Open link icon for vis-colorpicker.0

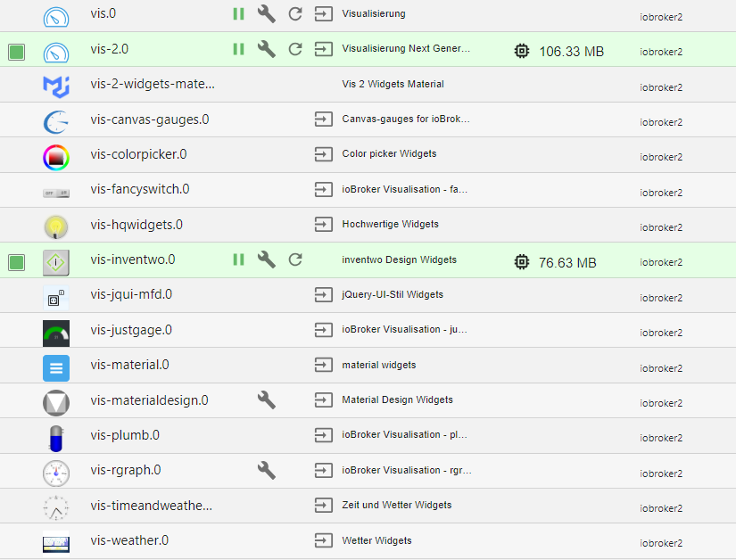(x=324, y=154)
